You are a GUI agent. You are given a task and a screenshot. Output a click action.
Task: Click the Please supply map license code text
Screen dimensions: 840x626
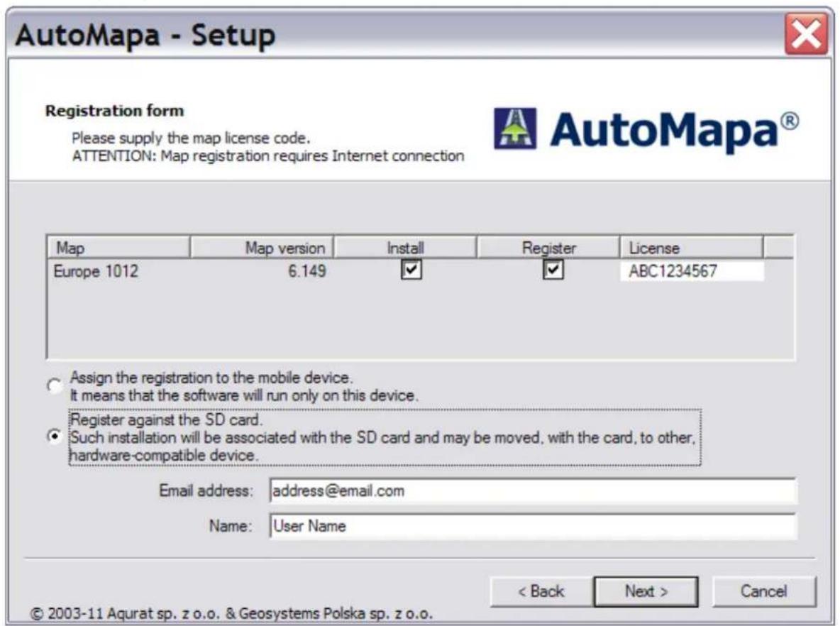point(191,138)
